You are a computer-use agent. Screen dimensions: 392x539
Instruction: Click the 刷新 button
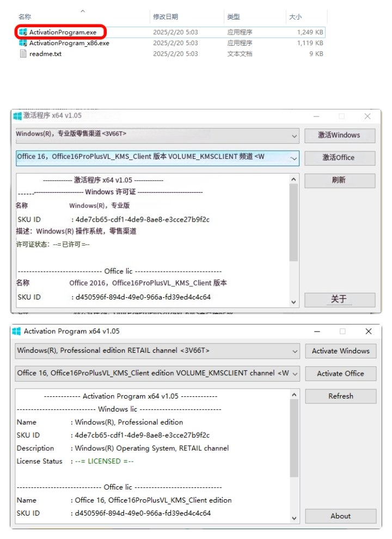[339, 180]
